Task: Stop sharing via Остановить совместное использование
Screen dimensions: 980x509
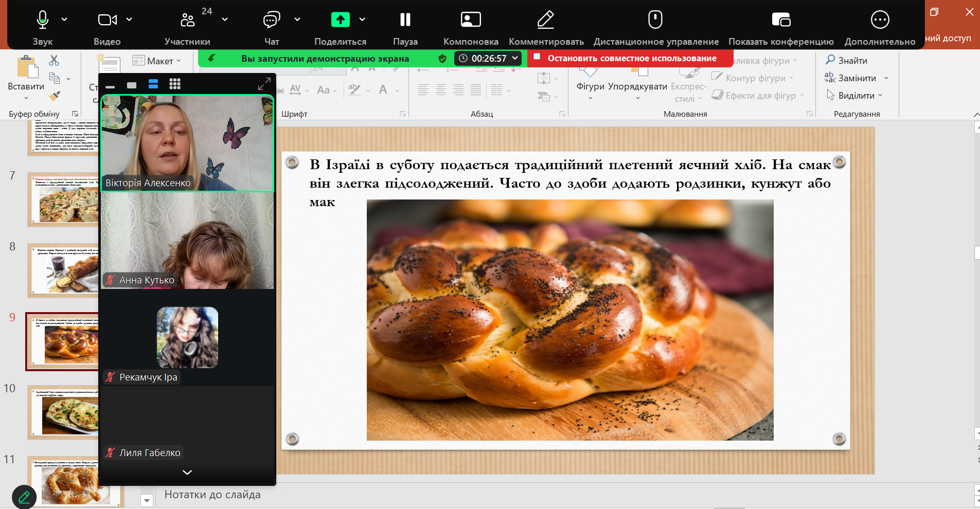Action: 631,58
